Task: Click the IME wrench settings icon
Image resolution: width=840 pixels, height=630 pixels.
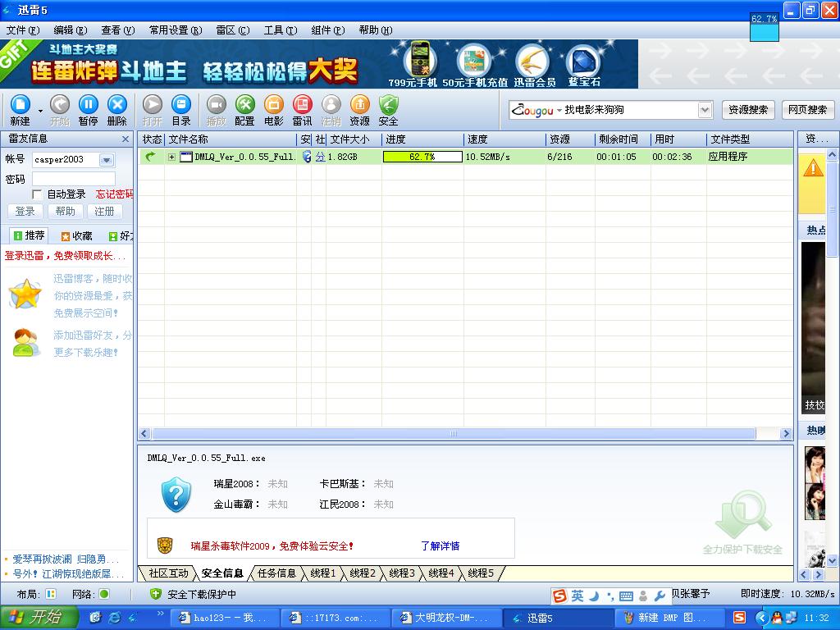Action: 660,596
